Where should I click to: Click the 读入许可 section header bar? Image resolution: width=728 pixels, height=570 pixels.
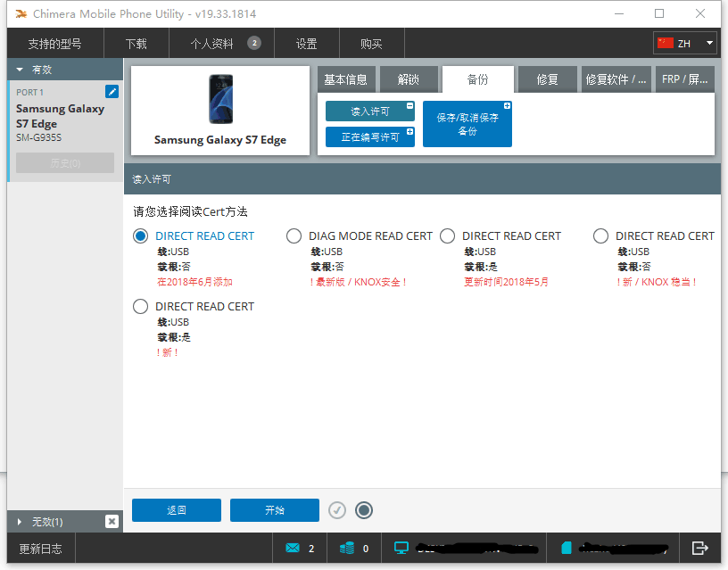(x=422, y=179)
